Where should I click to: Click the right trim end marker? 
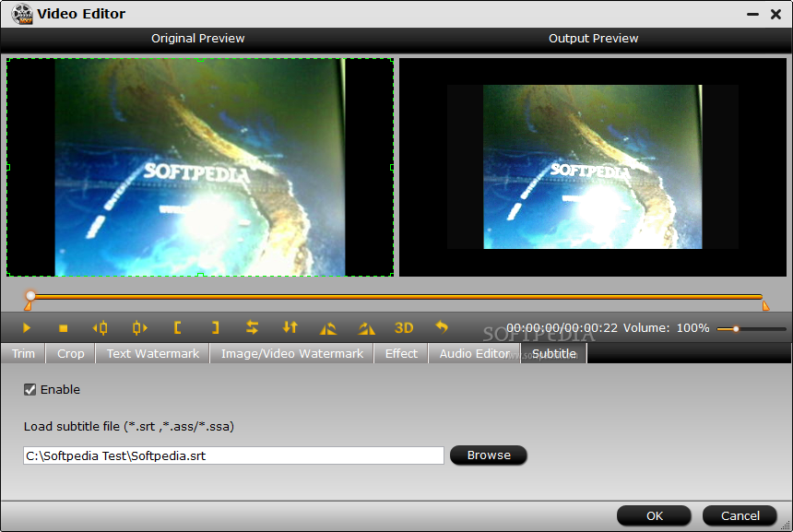(x=765, y=305)
